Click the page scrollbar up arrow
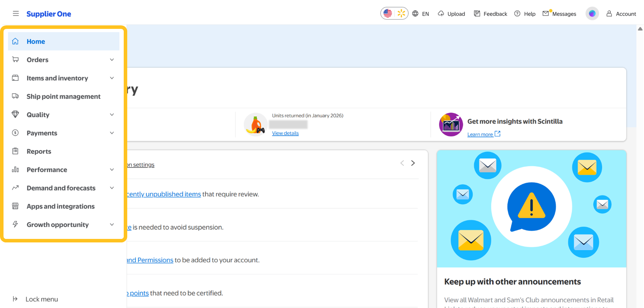Screen dimensions: 644x308 [x=640, y=29]
